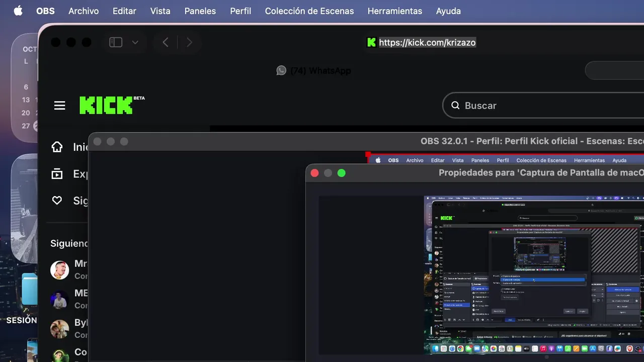Open the Explorar icon in Kick sidebar
644x362 pixels.
pyautogui.click(x=57, y=173)
